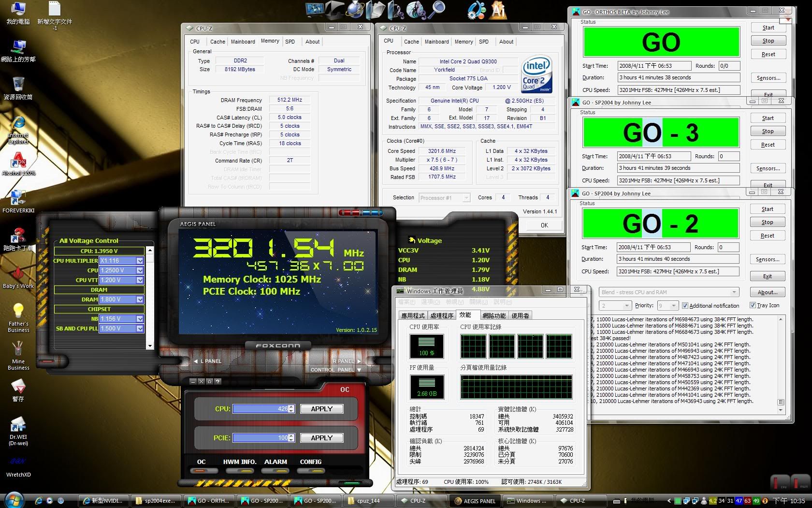812x508 pixels.
Task: Open the 處理程序 tab in Task Manager
Action: 442,315
